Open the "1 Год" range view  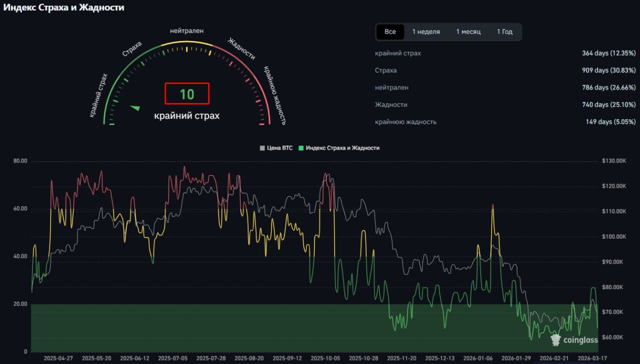[504, 31]
